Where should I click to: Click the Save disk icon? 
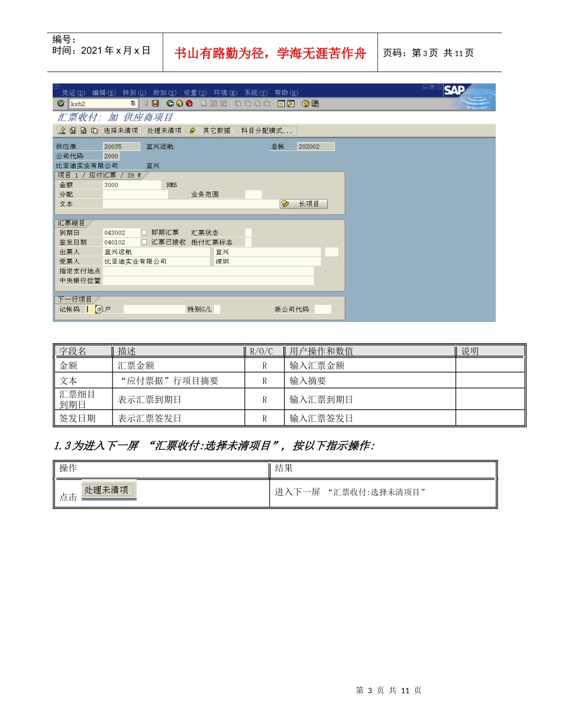coord(155,104)
